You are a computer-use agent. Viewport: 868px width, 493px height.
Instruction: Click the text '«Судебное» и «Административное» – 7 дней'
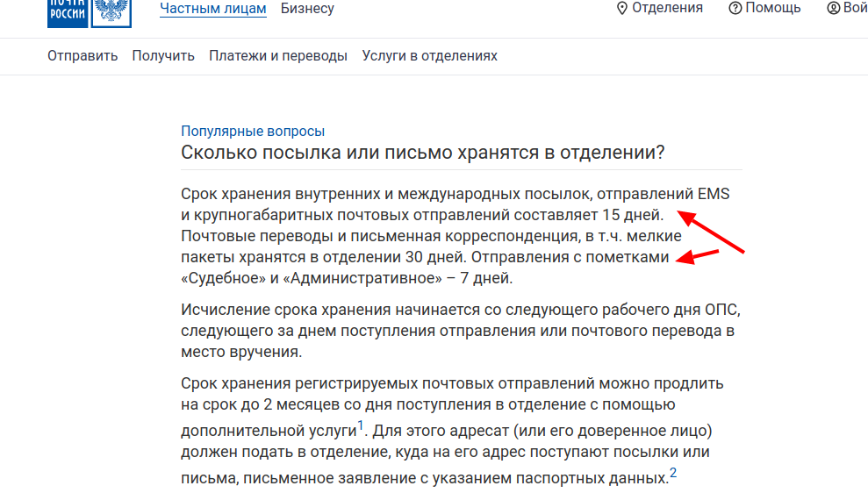point(347,278)
